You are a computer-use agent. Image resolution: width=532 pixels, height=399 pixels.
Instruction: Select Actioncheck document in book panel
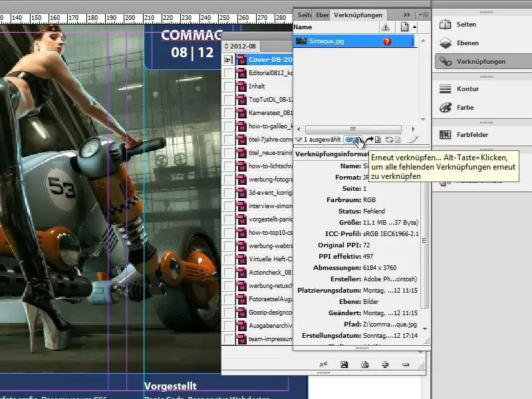(264, 273)
